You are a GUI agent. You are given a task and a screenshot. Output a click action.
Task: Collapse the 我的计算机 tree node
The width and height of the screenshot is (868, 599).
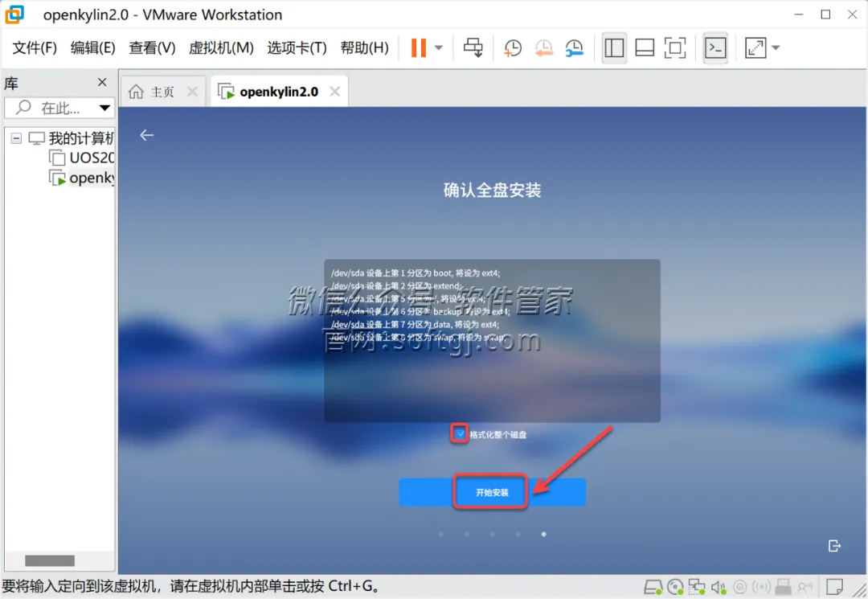point(16,137)
